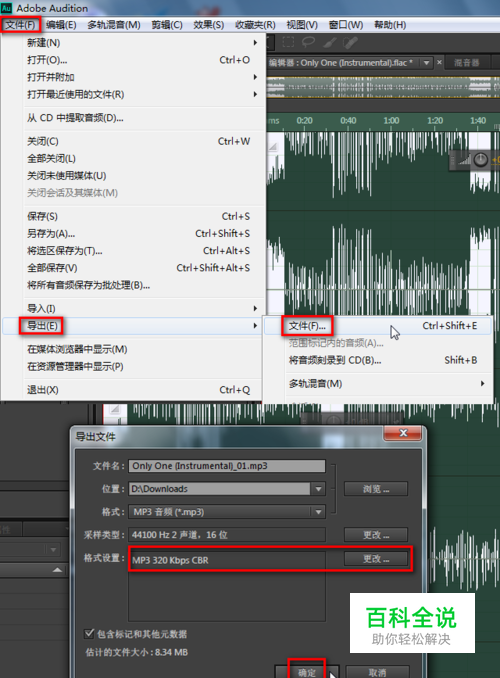Image resolution: width=500 pixels, height=678 pixels.
Task: Click the 44100 Hz sample type field
Action: pos(227,535)
